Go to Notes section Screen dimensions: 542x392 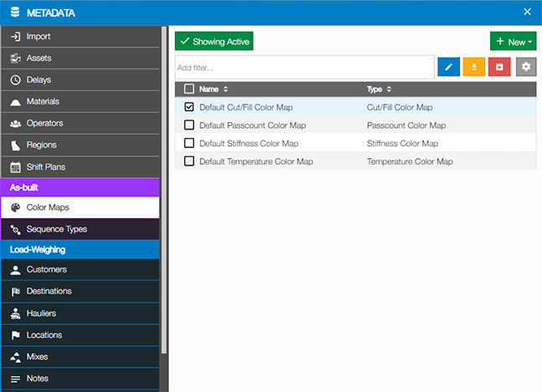pos(79,379)
